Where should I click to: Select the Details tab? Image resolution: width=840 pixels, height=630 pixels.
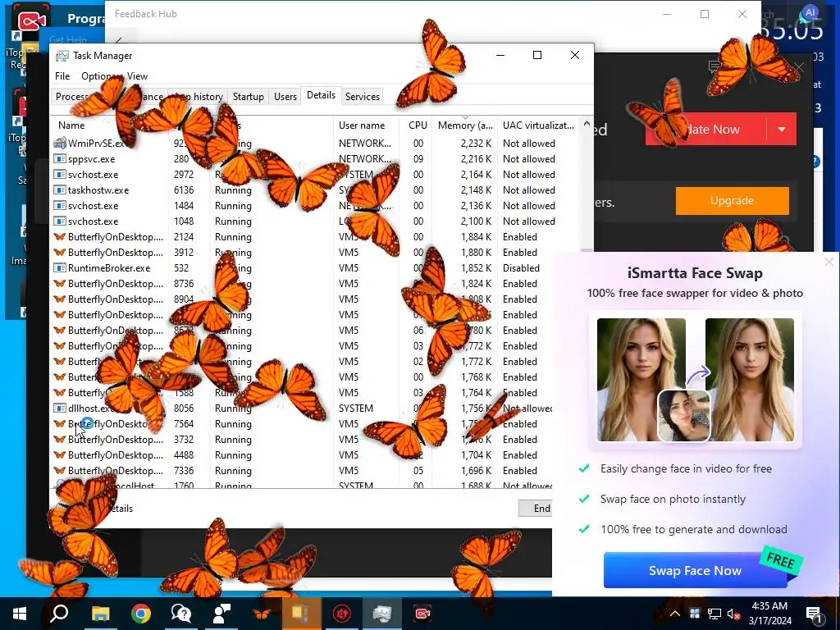(321, 95)
